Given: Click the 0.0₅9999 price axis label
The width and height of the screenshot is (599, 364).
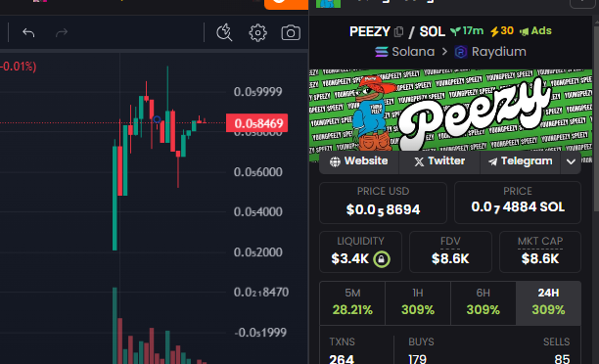Looking at the screenshot, I should coord(257,92).
